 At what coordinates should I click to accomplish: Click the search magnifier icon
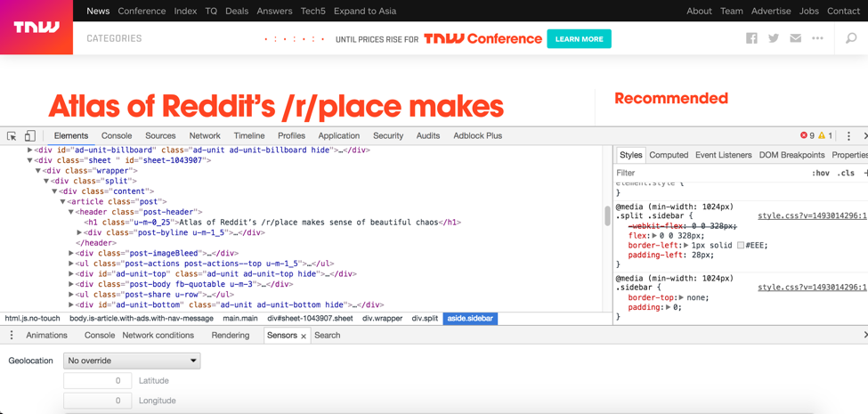(x=851, y=38)
